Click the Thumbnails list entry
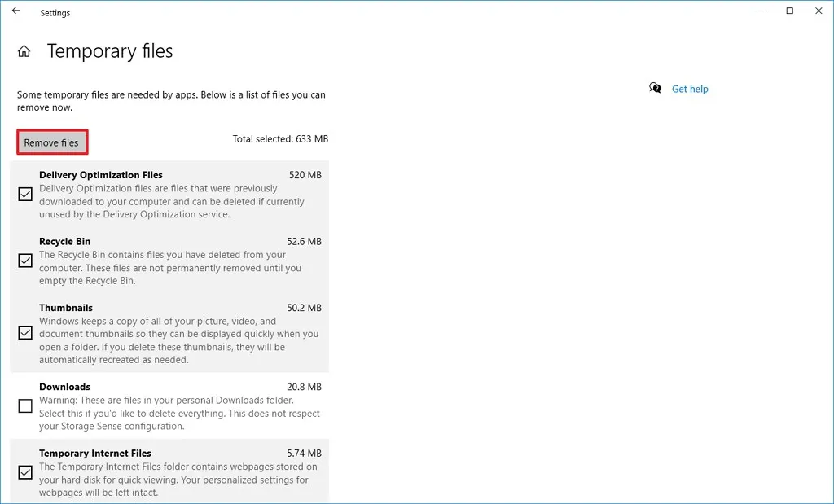 66,307
